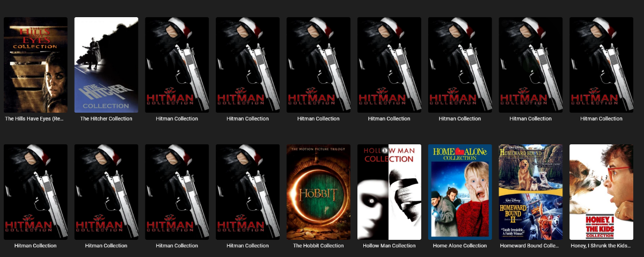This screenshot has width=644, height=257.
Task: Click 'The Hitcher Collection' title text
Action: [106, 119]
